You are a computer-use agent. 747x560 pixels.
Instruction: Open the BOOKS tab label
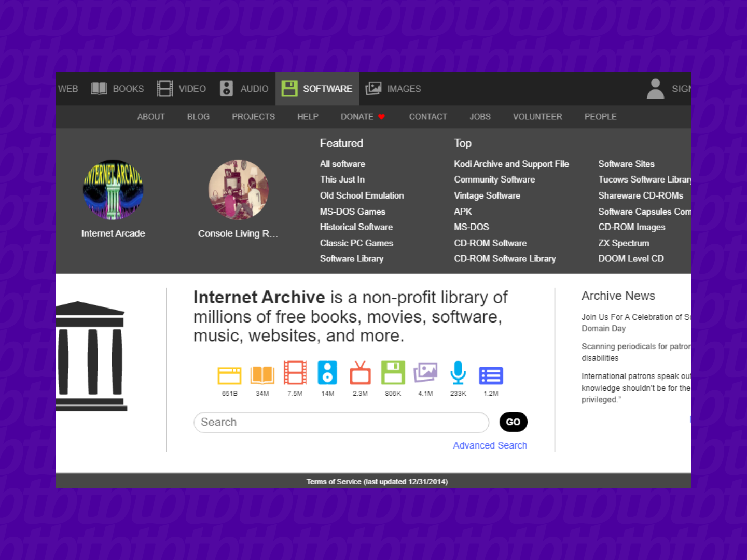click(x=128, y=89)
